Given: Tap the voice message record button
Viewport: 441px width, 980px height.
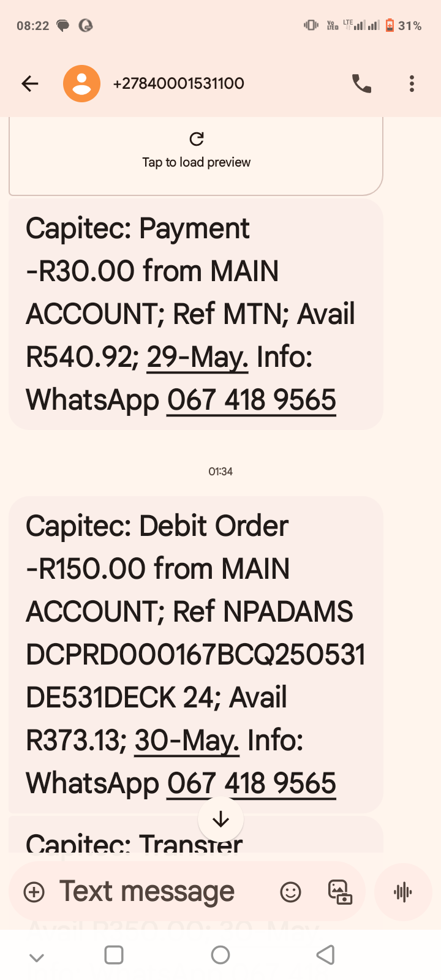Looking at the screenshot, I should pyautogui.click(x=402, y=892).
